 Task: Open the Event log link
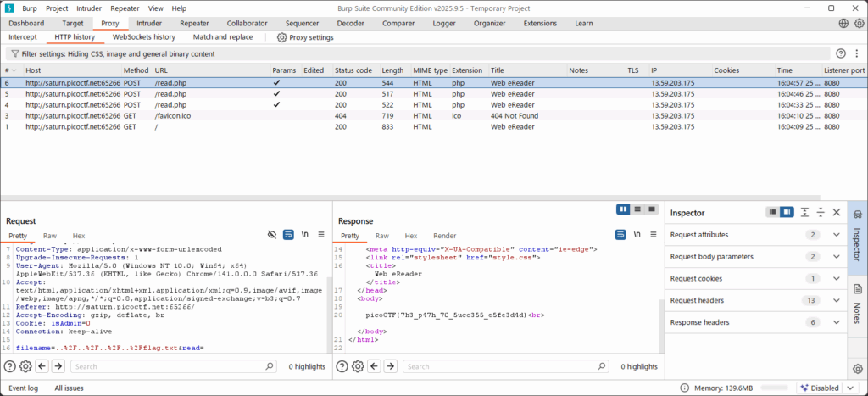(x=23, y=388)
